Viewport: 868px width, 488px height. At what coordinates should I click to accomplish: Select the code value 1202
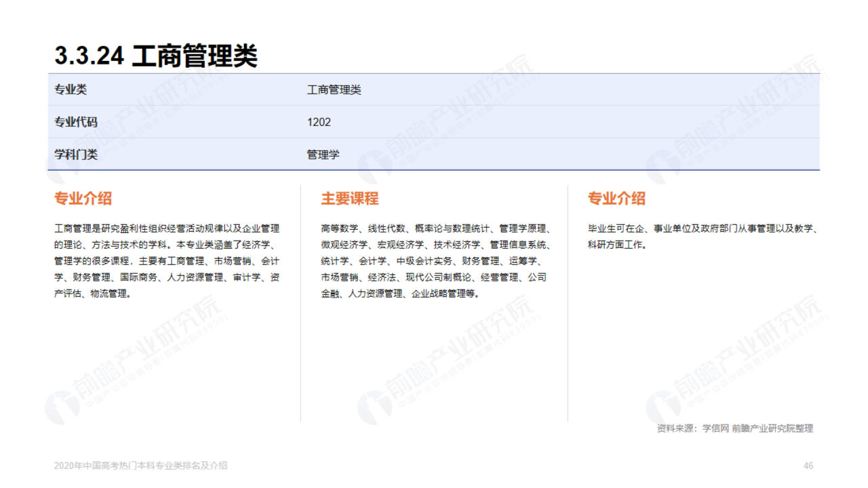point(319,122)
